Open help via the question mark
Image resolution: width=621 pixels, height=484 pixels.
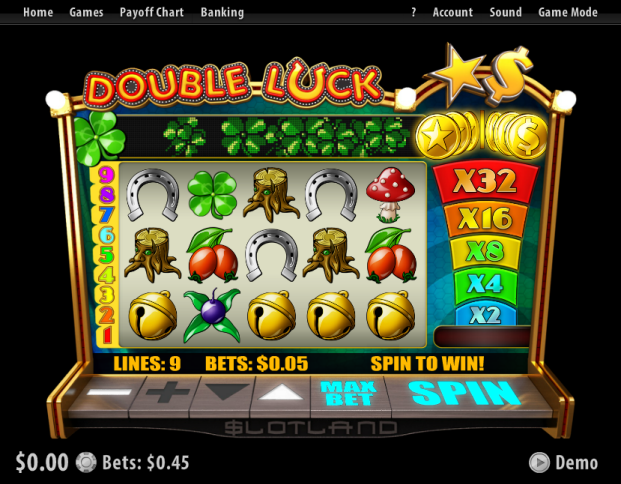coord(413,12)
